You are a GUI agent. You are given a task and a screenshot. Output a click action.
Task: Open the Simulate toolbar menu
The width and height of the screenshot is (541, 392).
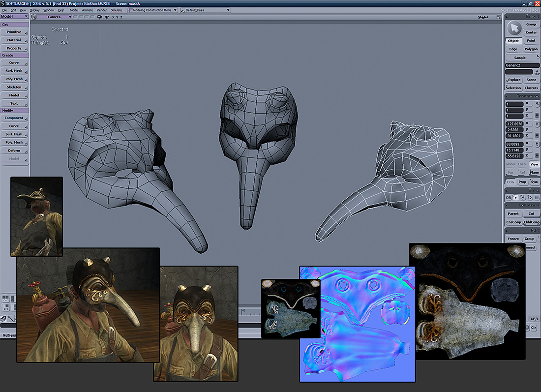(116, 10)
